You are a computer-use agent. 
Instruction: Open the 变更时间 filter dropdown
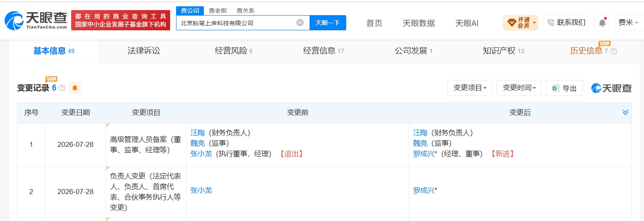coord(519,88)
